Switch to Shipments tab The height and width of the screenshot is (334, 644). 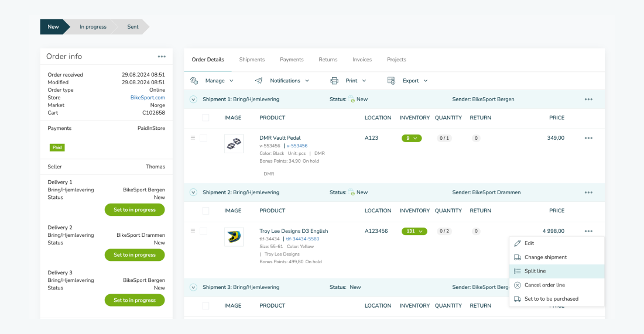(x=252, y=60)
